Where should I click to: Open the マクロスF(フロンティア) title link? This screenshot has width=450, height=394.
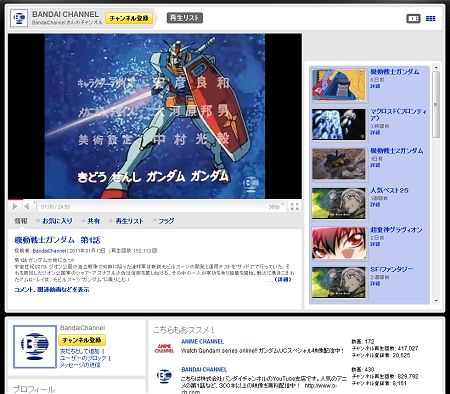click(x=398, y=114)
